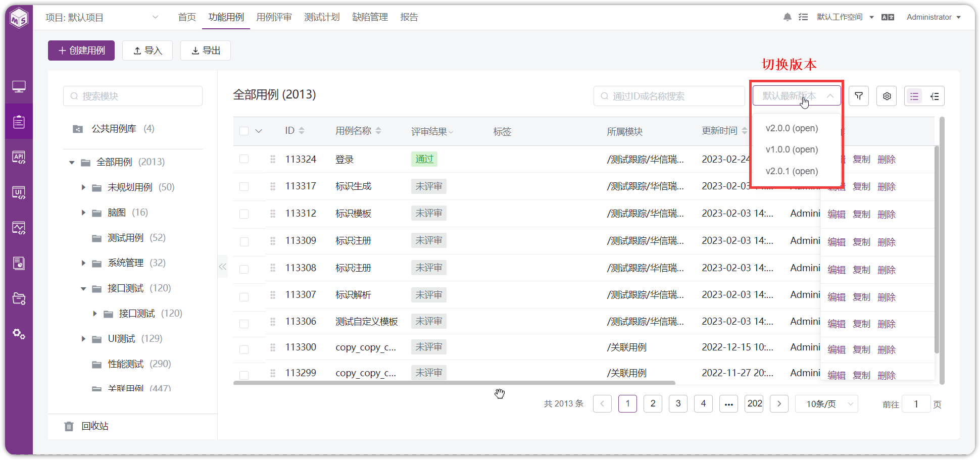
Task: Select v2.0.0 (open) version option
Action: point(792,128)
